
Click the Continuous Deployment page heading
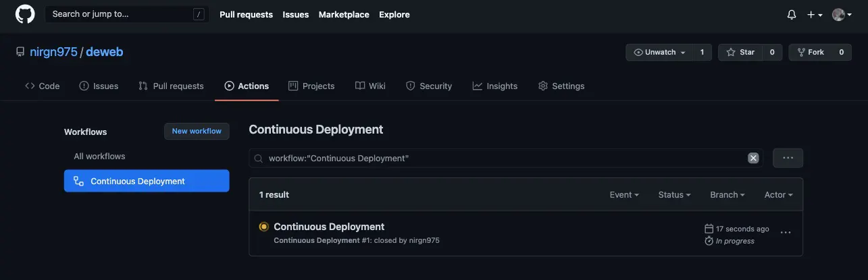[316, 130]
